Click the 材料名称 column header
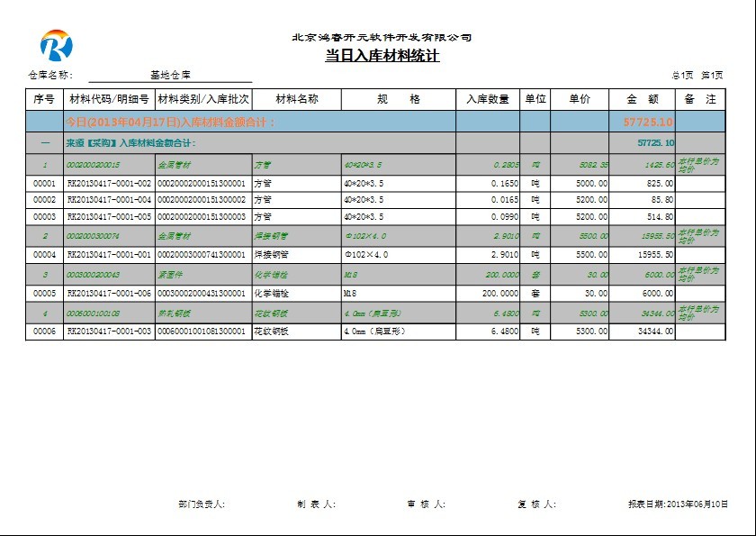This screenshot has height=536, width=756. (x=296, y=99)
